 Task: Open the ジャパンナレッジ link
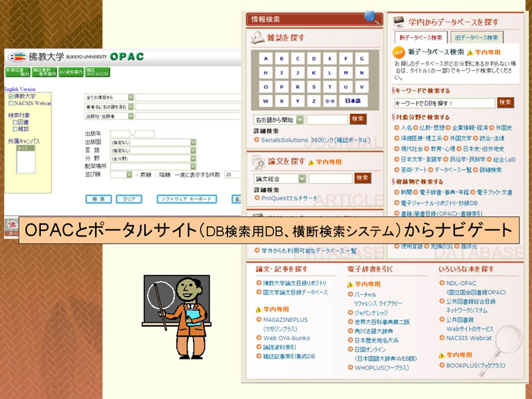click(371, 313)
